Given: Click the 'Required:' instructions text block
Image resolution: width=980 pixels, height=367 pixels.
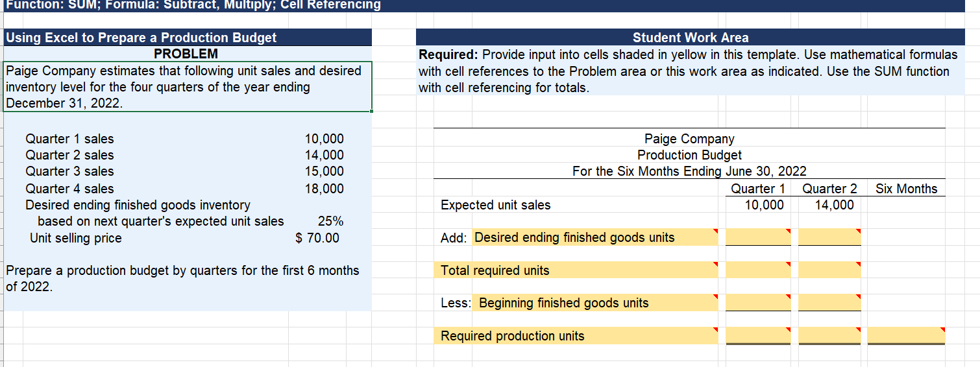Looking at the screenshot, I should tap(691, 71).
